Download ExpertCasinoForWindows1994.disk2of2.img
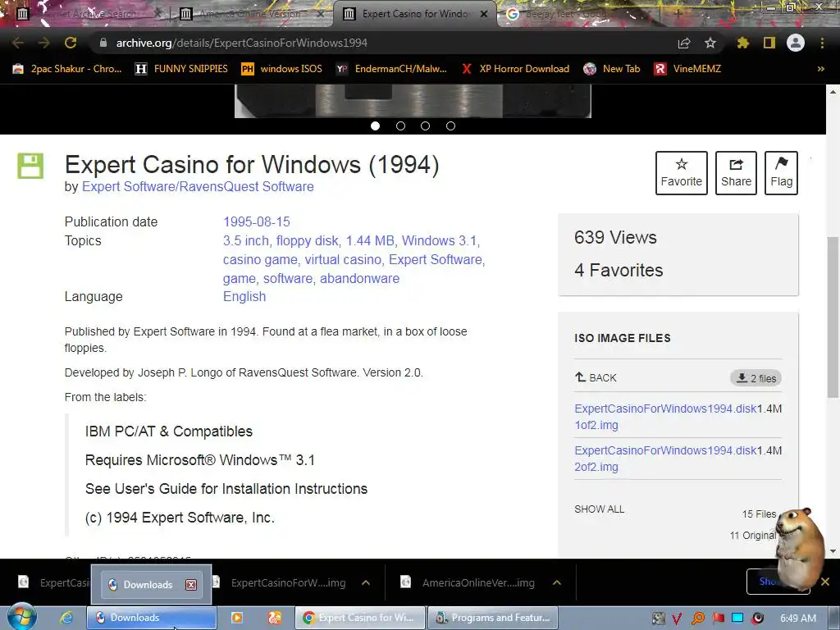The width and height of the screenshot is (840, 630). (665, 458)
